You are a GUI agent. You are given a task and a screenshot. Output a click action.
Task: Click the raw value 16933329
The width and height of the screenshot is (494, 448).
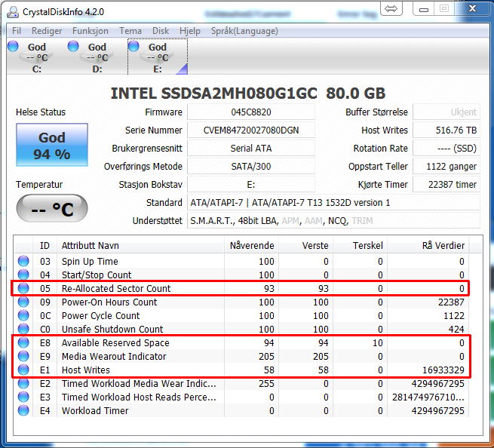(443, 370)
